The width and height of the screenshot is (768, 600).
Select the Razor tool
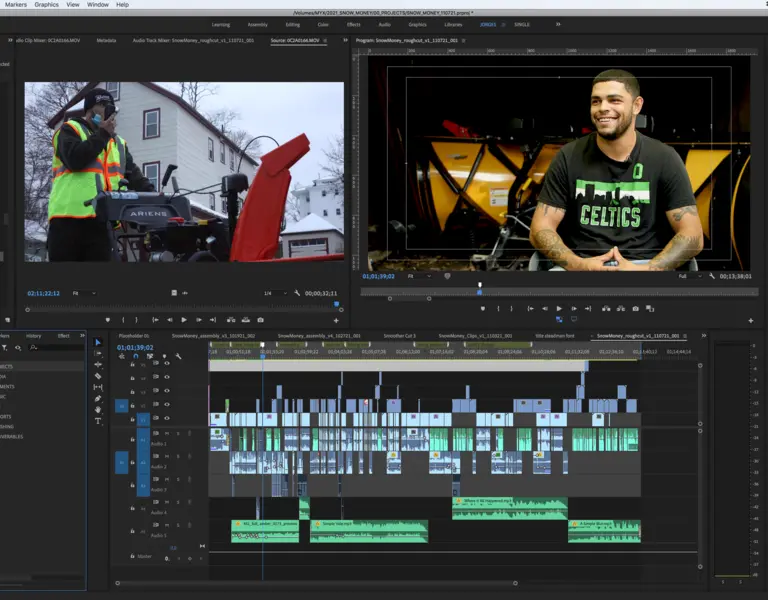pyautogui.click(x=98, y=376)
